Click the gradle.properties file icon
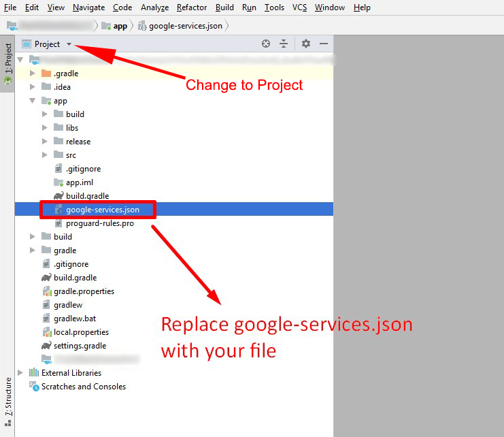Viewport: 504px width, 437px height. point(46,291)
